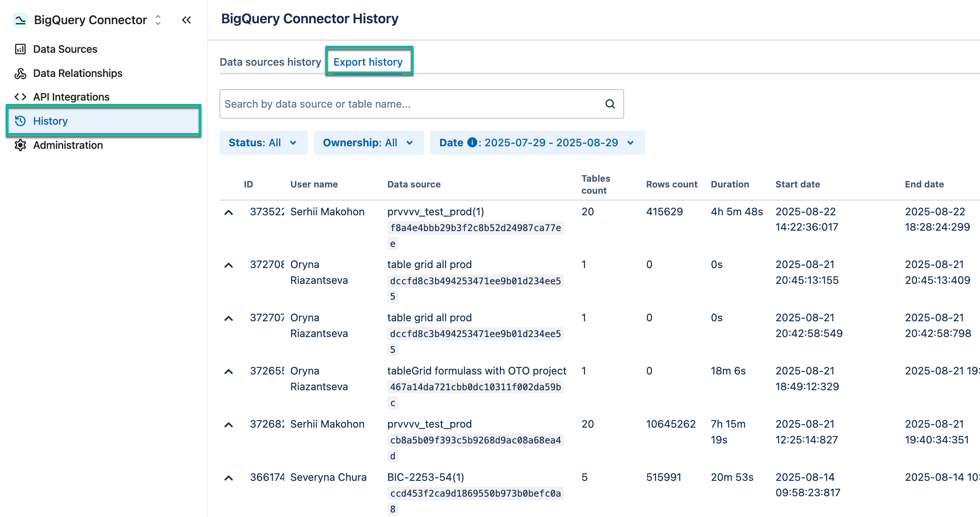Collapse the sidebar with the double-chevron control

(186, 20)
